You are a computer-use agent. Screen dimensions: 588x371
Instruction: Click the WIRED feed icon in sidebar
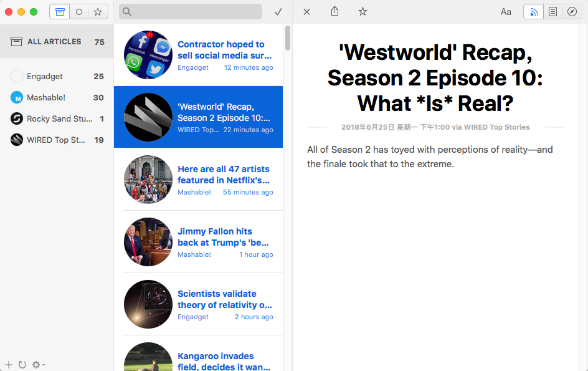pyautogui.click(x=16, y=140)
